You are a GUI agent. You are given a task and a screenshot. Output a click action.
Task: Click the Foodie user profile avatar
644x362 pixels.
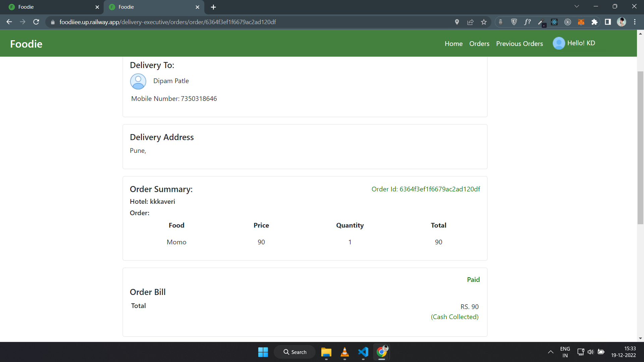point(558,43)
